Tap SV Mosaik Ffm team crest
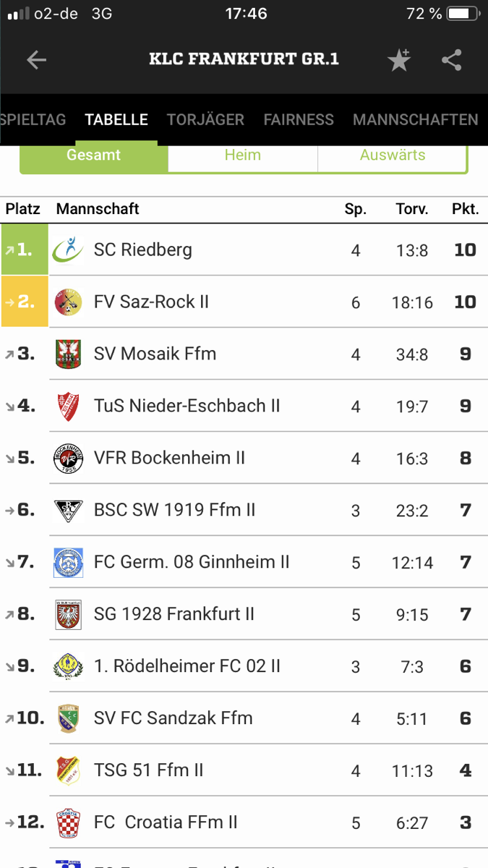Image resolution: width=488 pixels, height=868 pixels. pyautogui.click(x=69, y=354)
